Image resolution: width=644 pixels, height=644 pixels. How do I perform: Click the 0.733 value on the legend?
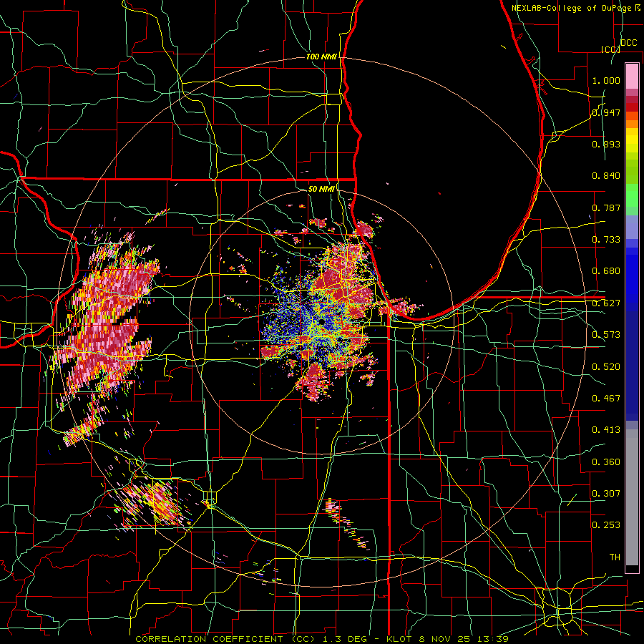(606, 240)
